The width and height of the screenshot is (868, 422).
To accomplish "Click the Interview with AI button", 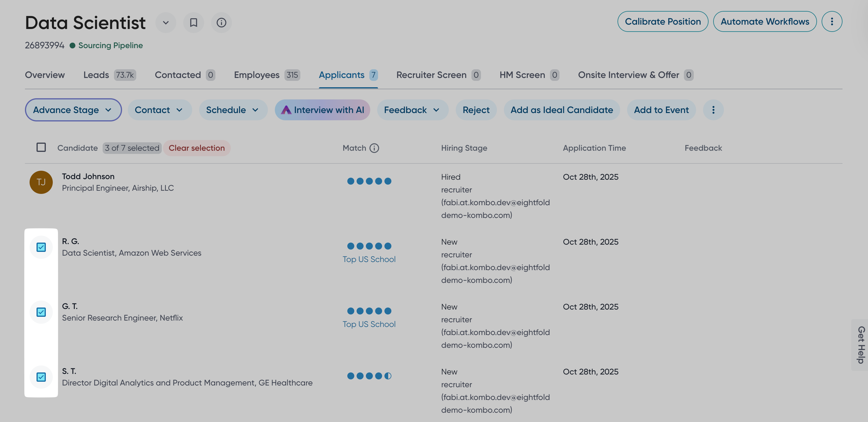I will pos(322,110).
